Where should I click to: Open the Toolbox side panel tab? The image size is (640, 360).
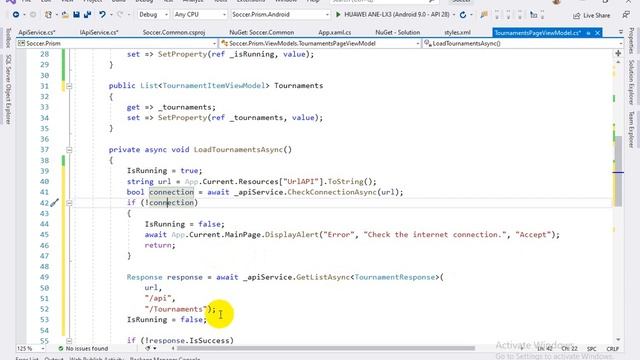8,38
